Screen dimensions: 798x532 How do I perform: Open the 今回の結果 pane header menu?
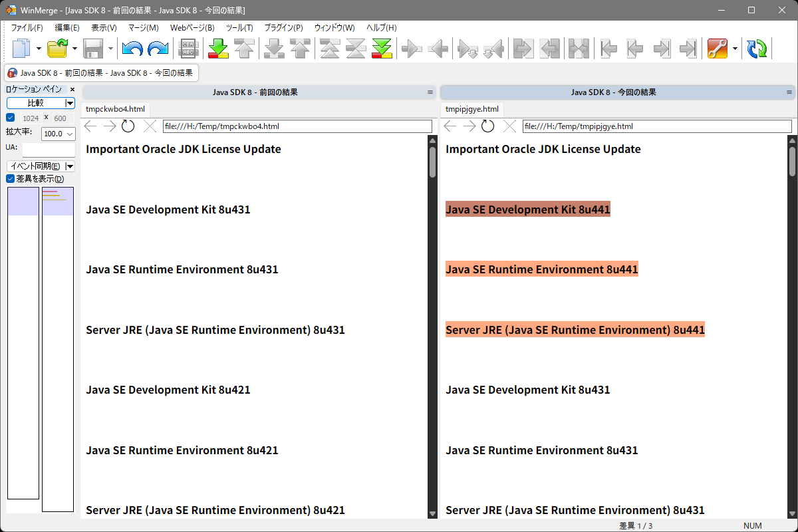click(789, 92)
